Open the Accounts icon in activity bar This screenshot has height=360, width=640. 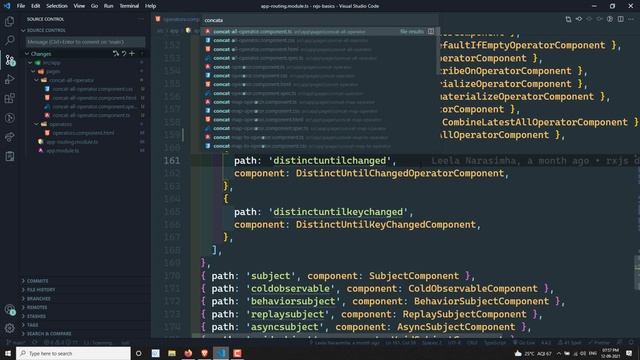(10, 310)
